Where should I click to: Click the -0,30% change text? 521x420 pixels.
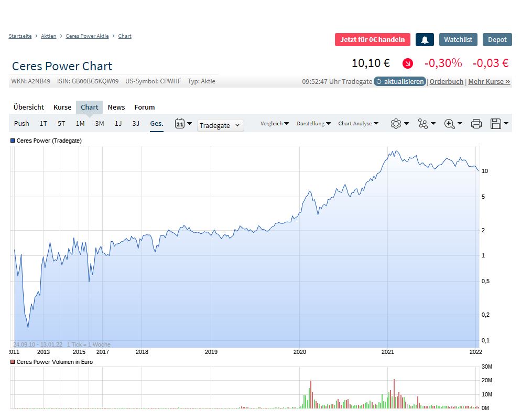click(x=443, y=63)
